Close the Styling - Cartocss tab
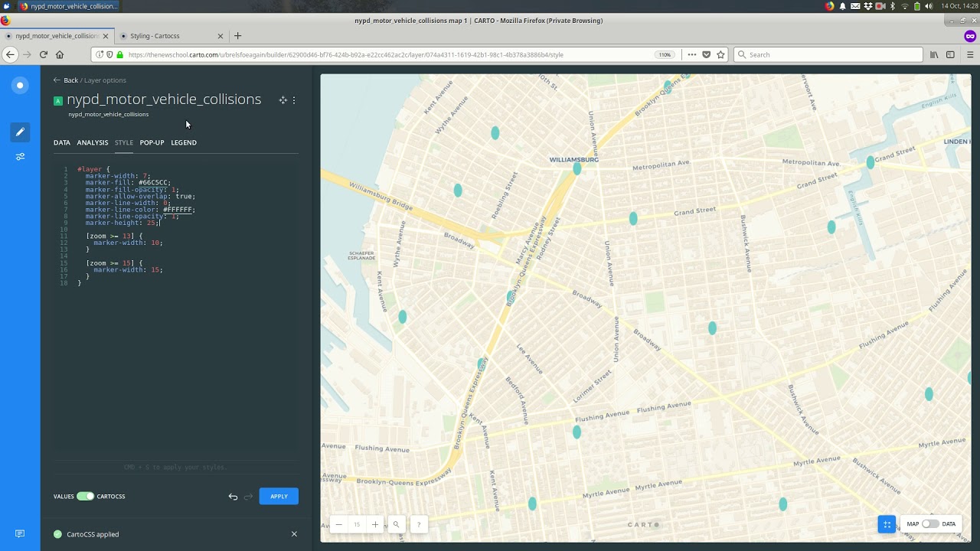Image resolution: width=980 pixels, height=551 pixels. 220,36
